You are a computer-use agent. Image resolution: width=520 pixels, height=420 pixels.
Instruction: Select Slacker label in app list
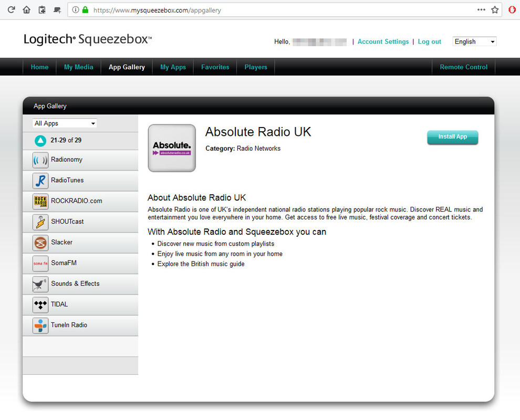click(x=61, y=242)
